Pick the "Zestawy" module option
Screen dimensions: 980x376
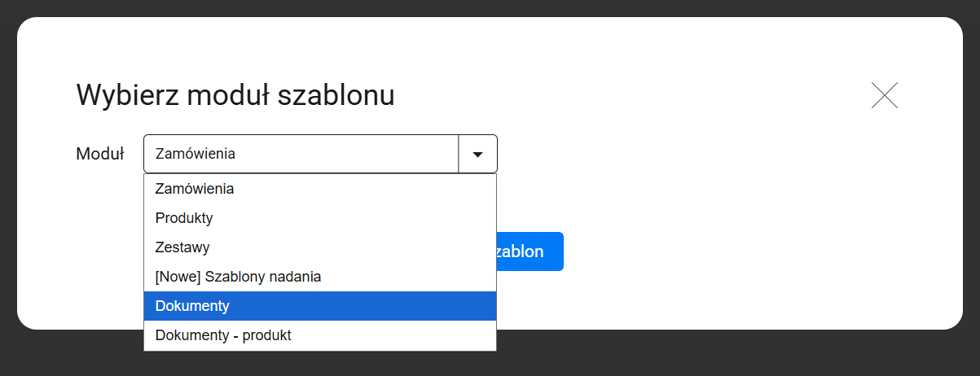tap(182, 247)
